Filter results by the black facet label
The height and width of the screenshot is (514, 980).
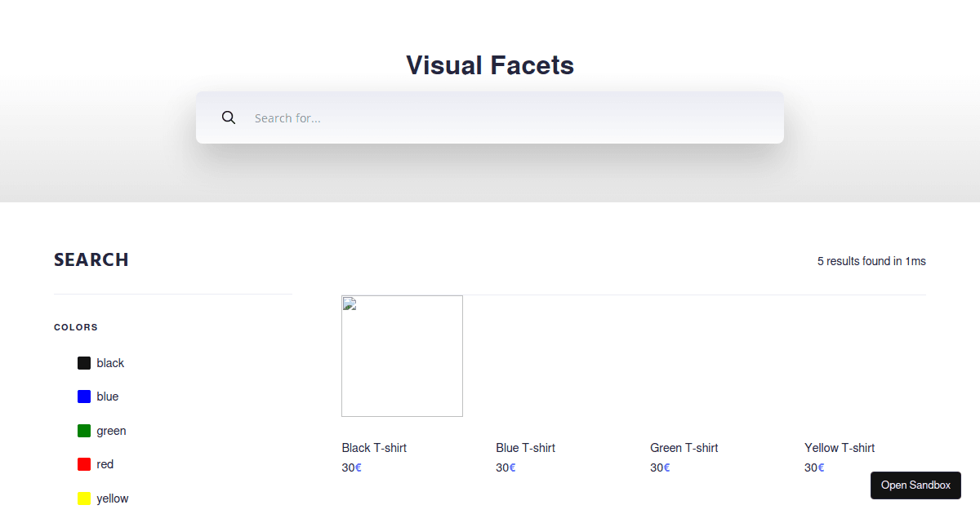(110, 362)
